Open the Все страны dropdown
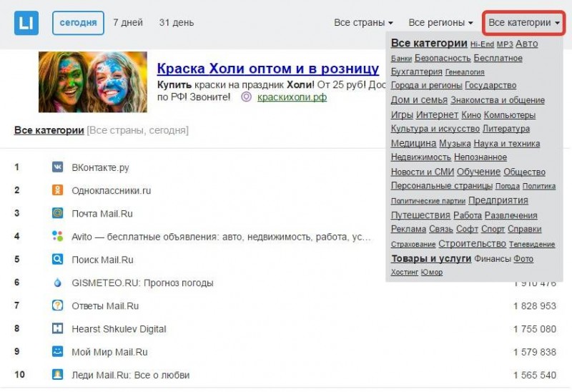 (x=363, y=23)
